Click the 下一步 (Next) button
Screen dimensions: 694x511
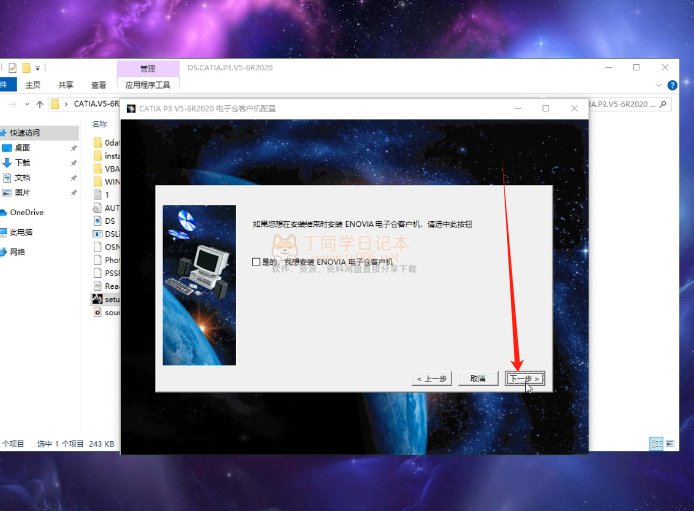coord(524,379)
